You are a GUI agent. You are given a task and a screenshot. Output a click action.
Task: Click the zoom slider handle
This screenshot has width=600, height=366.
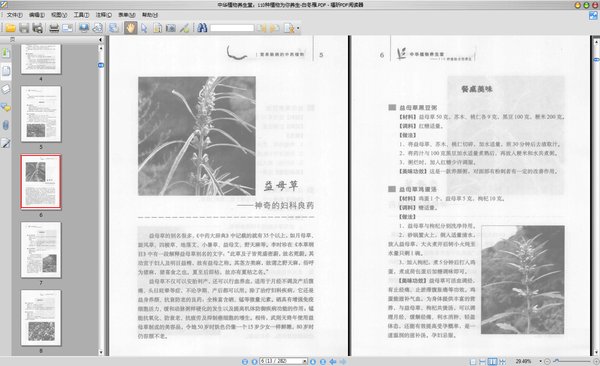tap(556, 361)
